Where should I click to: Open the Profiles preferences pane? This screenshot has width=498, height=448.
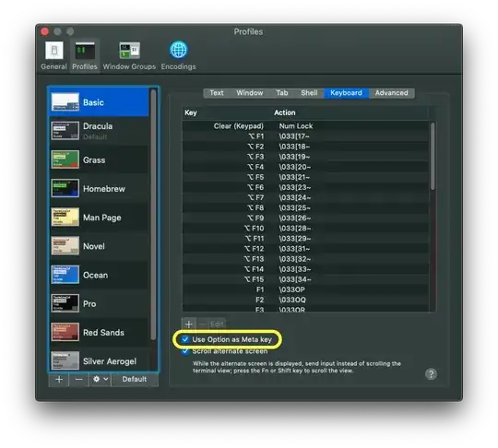pos(85,55)
